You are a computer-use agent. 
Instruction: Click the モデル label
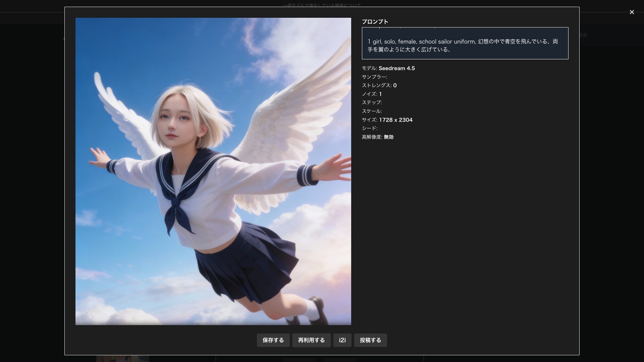tap(369, 68)
